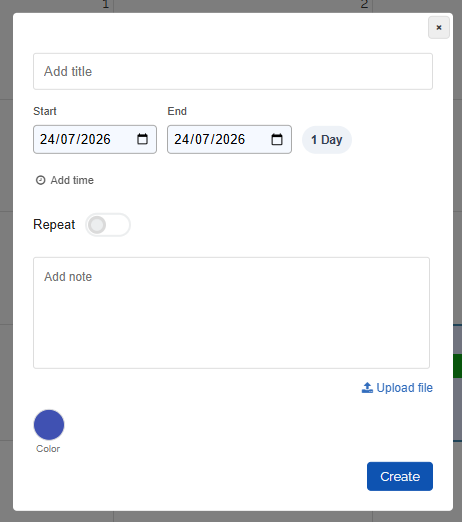The image size is (462, 522).
Task: Click the Color label under the swatch
Action: click(48, 449)
